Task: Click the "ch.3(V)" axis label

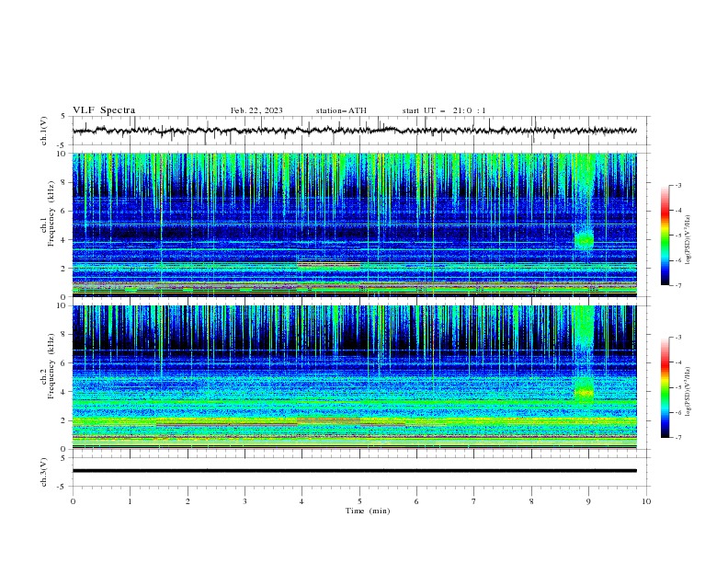Action: click(x=44, y=472)
